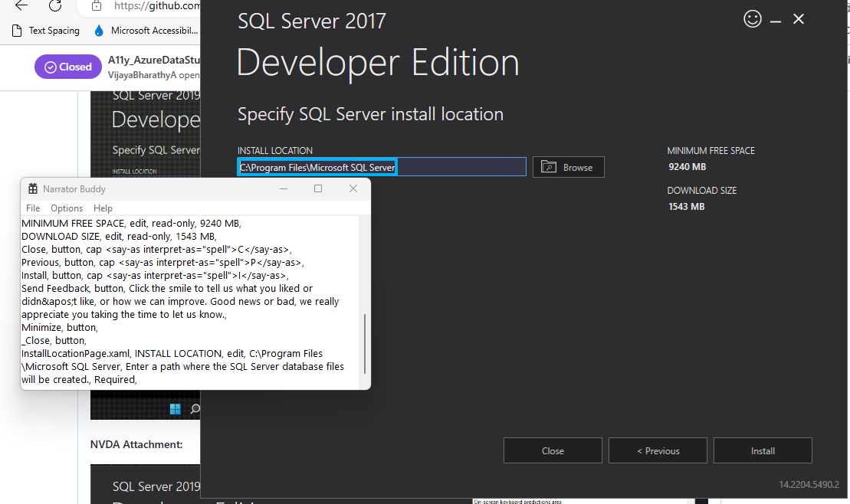Image resolution: width=850 pixels, height=504 pixels.
Task: Open the Text Spacing bookmark icon
Action: tap(17, 31)
